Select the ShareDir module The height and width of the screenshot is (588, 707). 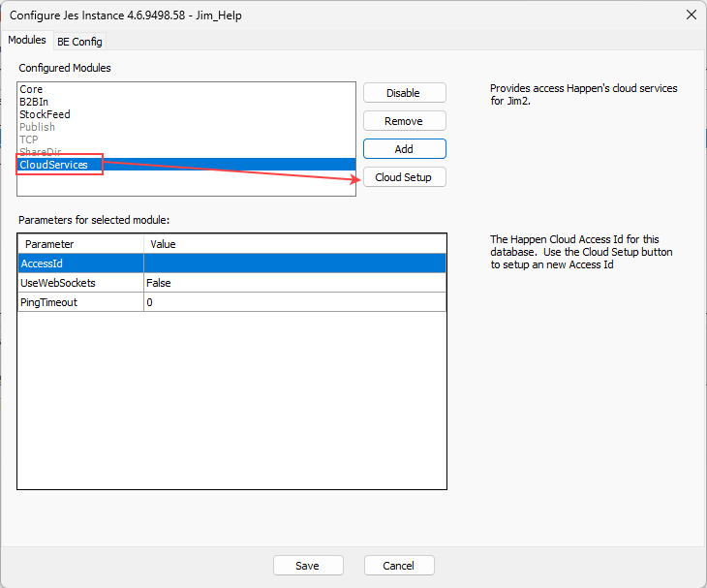[40, 152]
